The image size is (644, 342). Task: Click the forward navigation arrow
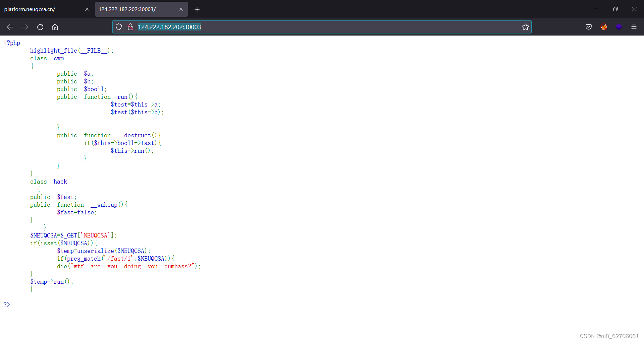coord(25,27)
